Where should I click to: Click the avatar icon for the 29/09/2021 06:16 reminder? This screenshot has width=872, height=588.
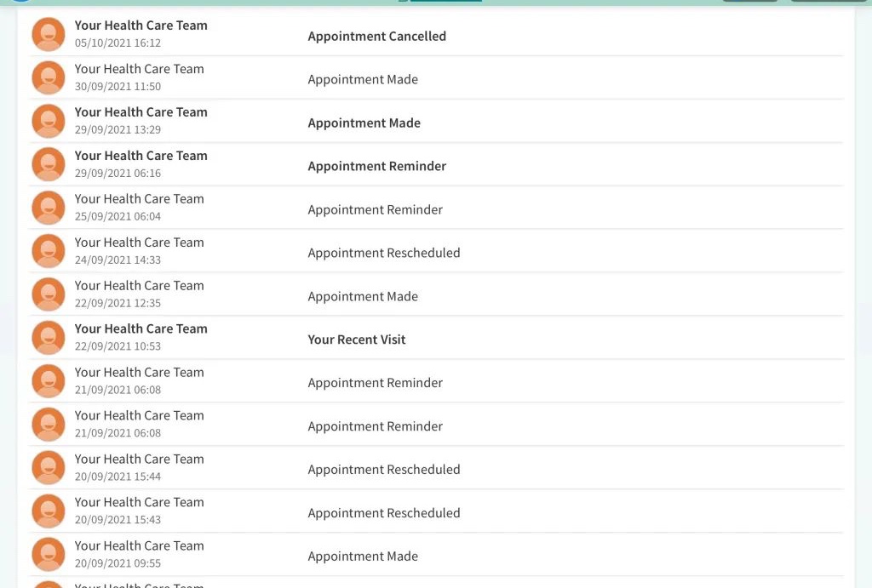[49, 164]
